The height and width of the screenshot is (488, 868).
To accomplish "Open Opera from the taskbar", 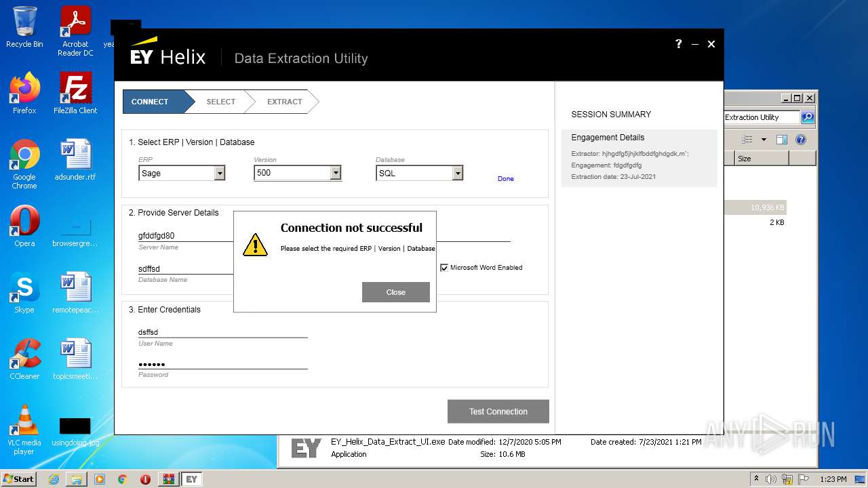I will coord(145,479).
